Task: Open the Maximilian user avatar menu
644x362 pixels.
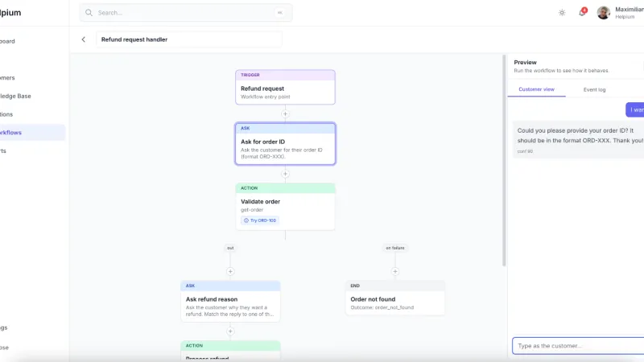Action: coord(603,13)
